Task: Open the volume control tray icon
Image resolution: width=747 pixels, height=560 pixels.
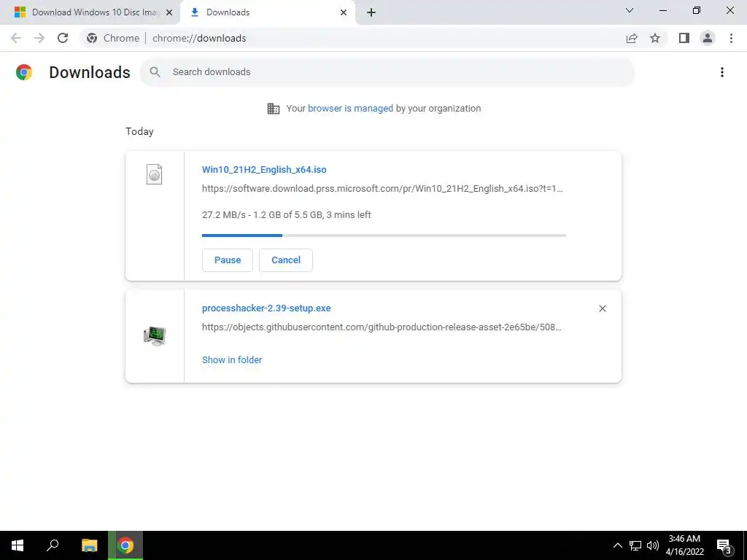Action: (653, 545)
